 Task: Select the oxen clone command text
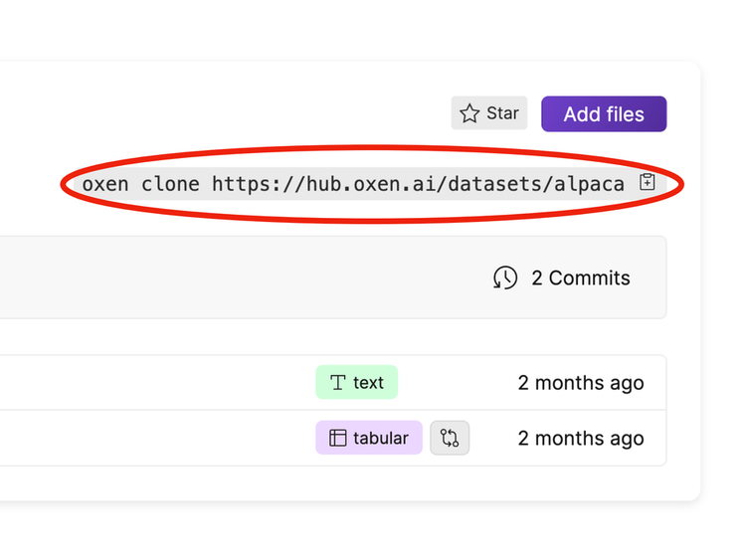[x=353, y=184]
